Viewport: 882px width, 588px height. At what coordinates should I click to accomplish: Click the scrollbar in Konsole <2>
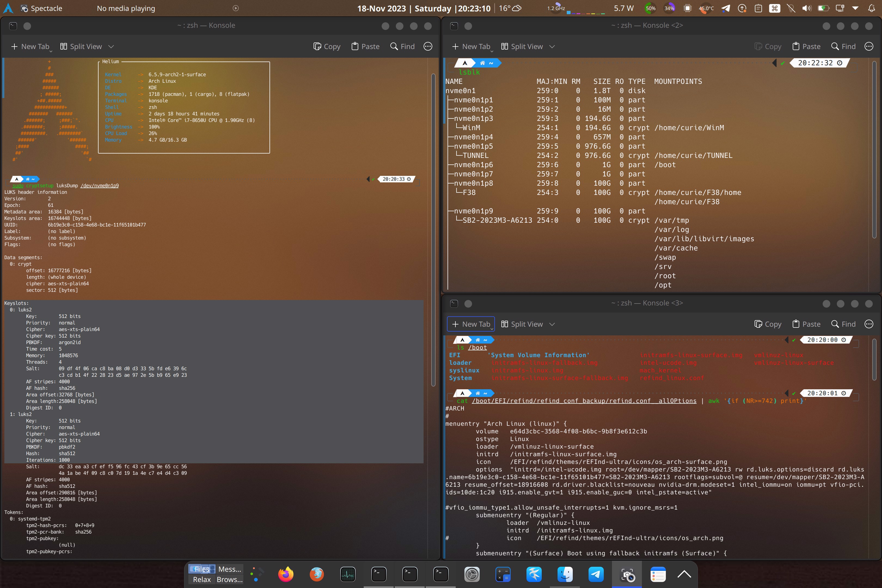[x=875, y=169]
